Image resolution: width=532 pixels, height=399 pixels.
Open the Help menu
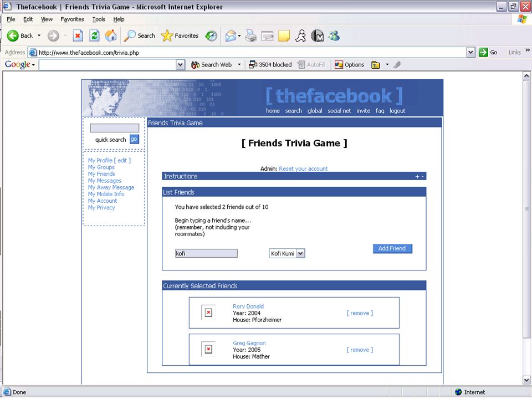click(x=119, y=19)
